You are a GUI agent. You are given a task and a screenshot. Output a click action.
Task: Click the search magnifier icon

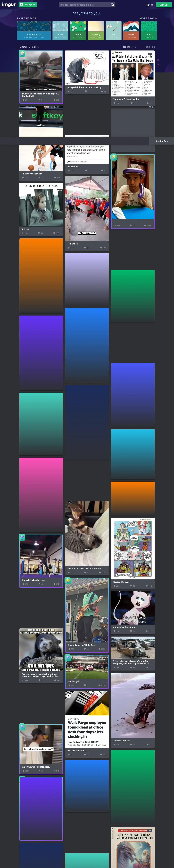tap(113, 5)
